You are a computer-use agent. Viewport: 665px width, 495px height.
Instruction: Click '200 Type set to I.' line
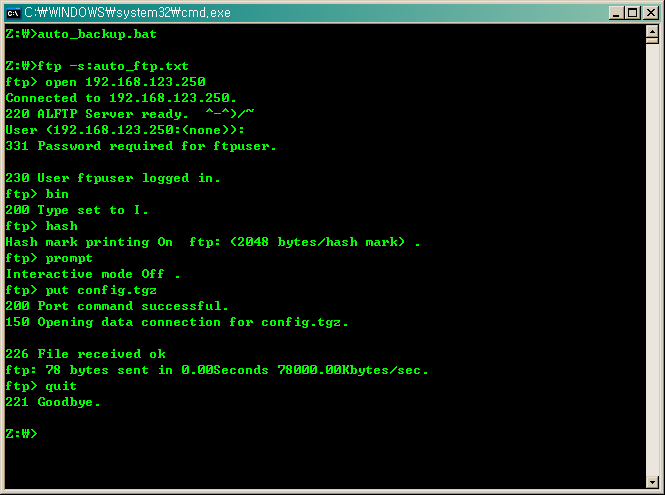pos(77,210)
